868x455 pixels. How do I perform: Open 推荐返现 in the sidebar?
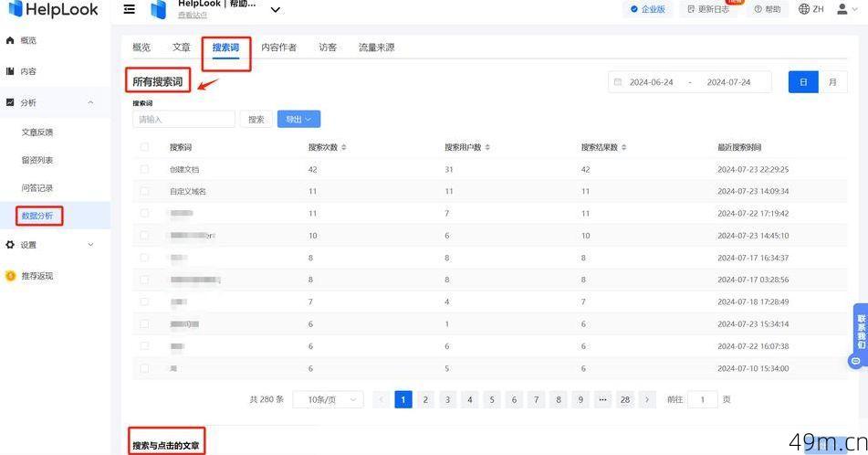point(37,276)
